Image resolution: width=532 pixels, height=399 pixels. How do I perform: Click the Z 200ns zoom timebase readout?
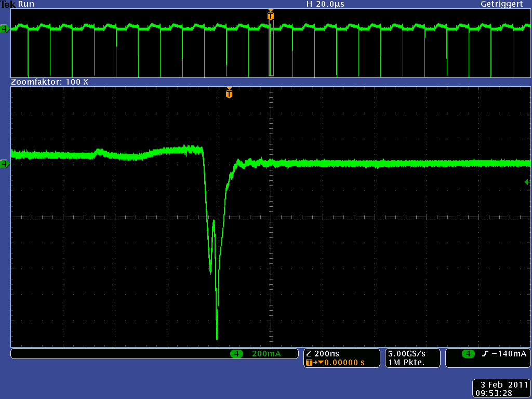[322, 354]
